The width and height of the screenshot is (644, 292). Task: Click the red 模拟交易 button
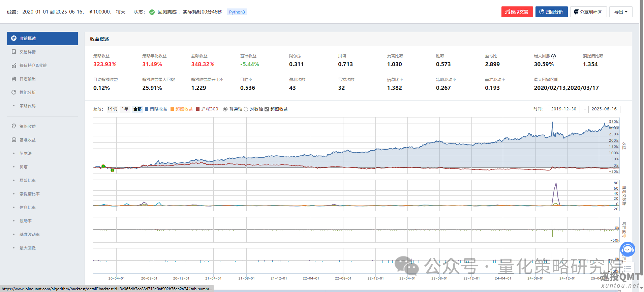(517, 12)
